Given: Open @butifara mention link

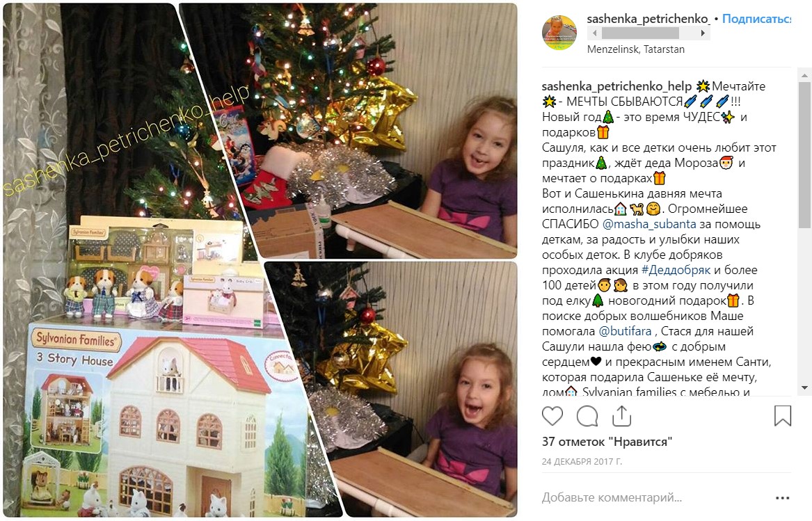Looking at the screenshot, I should (625, 331).
